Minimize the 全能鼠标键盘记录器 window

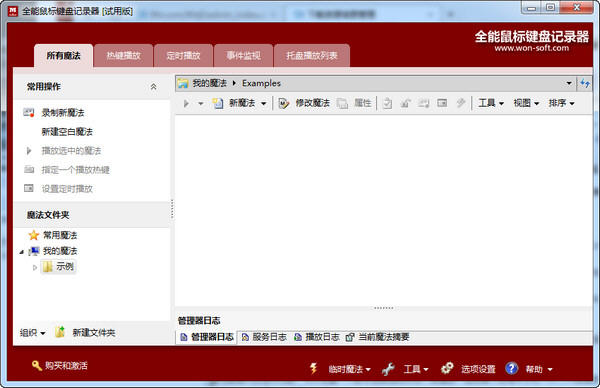coord(531,8)
